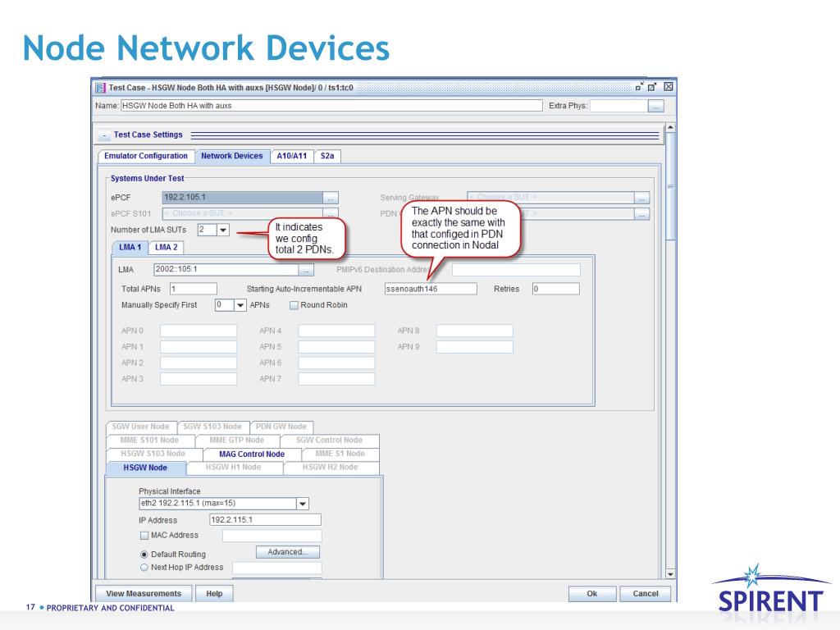Select the LMA 2 tab
The width and height of the screenshot is (840, 630).
pyautogui.click(x=166, y=248)
